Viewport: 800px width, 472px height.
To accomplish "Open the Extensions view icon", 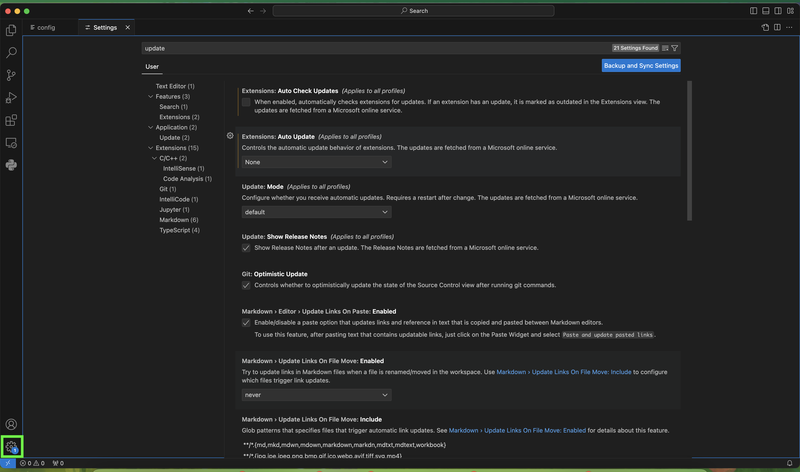I will 11,120.
